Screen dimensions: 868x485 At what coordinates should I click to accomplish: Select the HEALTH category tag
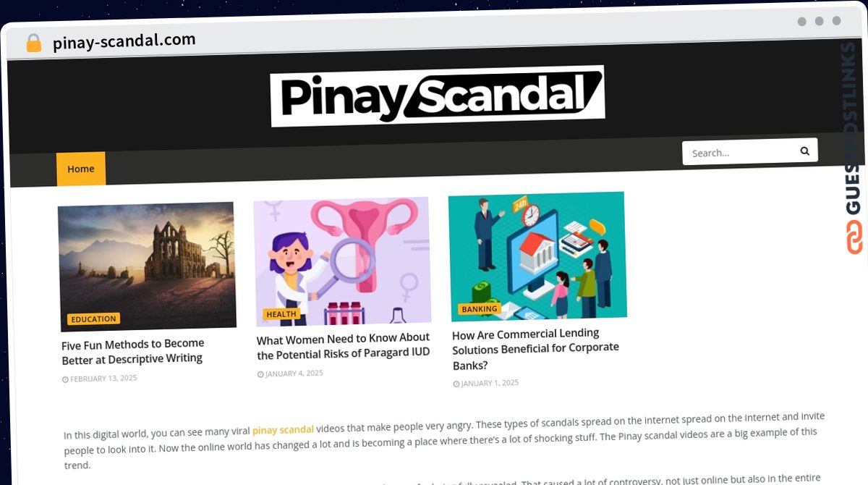[281, 314]
